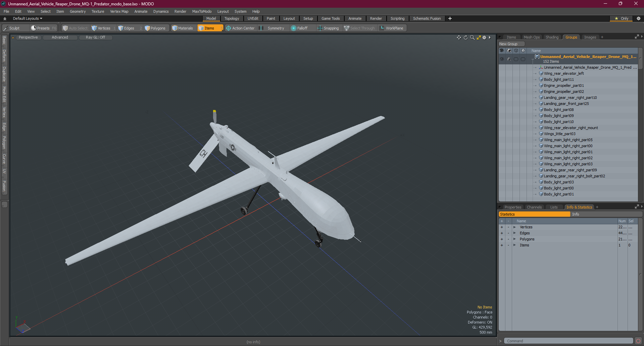
Task: Click the Info header button
Action: coord(606,214)
